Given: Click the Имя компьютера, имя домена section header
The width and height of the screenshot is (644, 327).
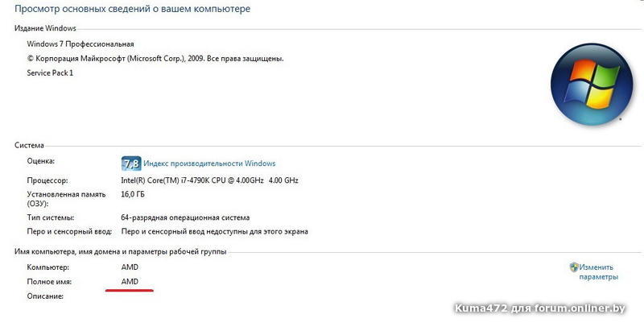Looking at the screenshot, I should tap(121, 252).
